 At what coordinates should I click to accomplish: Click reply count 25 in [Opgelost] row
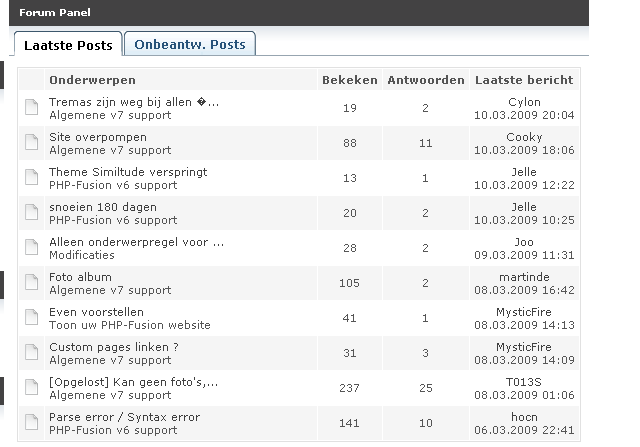point(426,388)
